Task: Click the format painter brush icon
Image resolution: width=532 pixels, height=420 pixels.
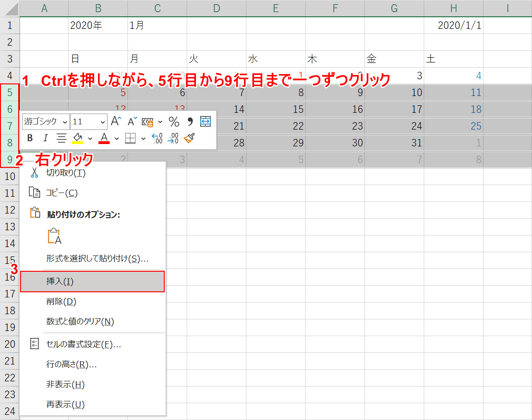Action: click(x=189, y=138)
